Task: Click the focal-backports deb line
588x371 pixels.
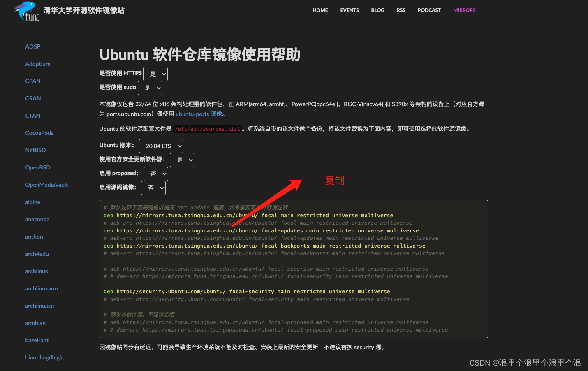Action: point(264,246)
